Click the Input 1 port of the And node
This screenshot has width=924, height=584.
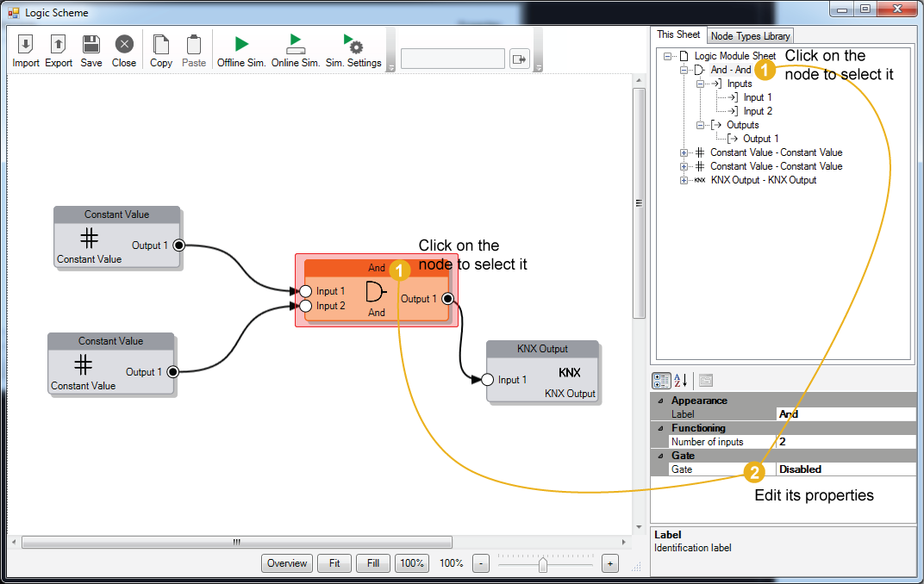click(x=305, y=291)
